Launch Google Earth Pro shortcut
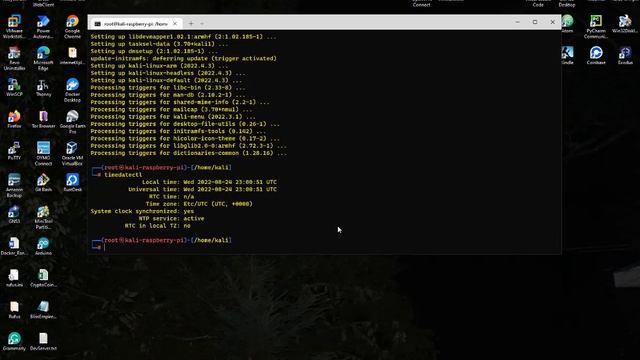The width and height of the screenshot is (640, 360). tap(72, 122)
